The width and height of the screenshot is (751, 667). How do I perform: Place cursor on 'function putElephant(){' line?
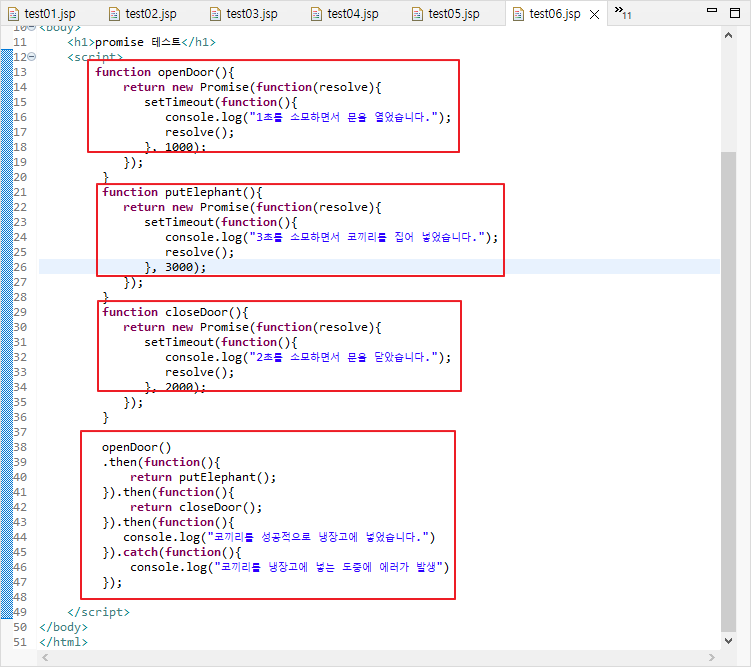[182, 192]
